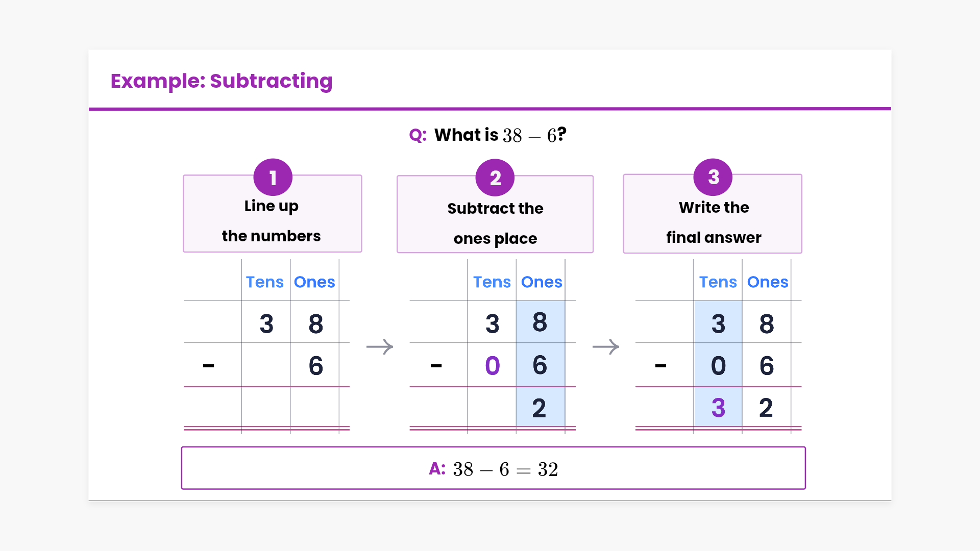Click the 'Example: Subtracting' heading
The width and height of the screenshot is (980, 551).
pos(221,81)
